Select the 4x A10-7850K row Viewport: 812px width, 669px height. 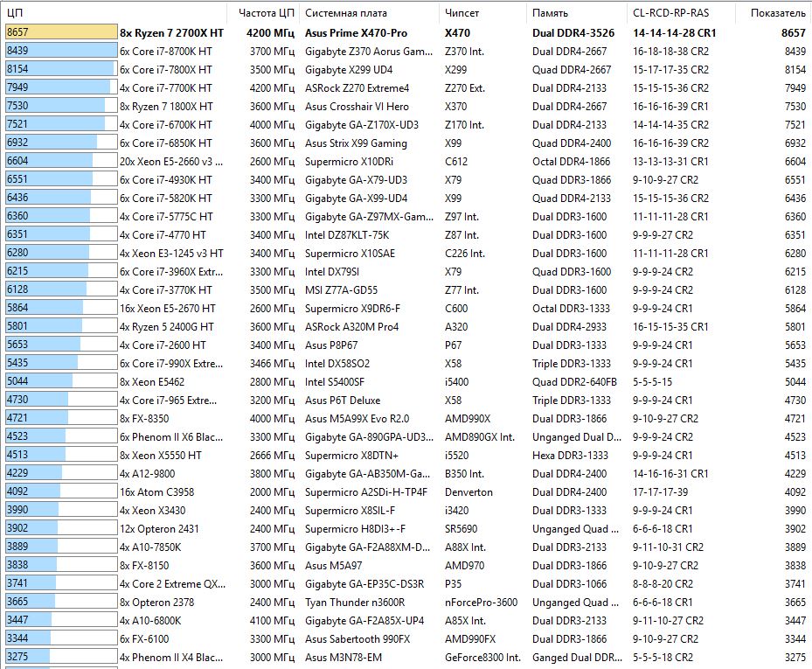pyautogui.click(x=406, y=547)
